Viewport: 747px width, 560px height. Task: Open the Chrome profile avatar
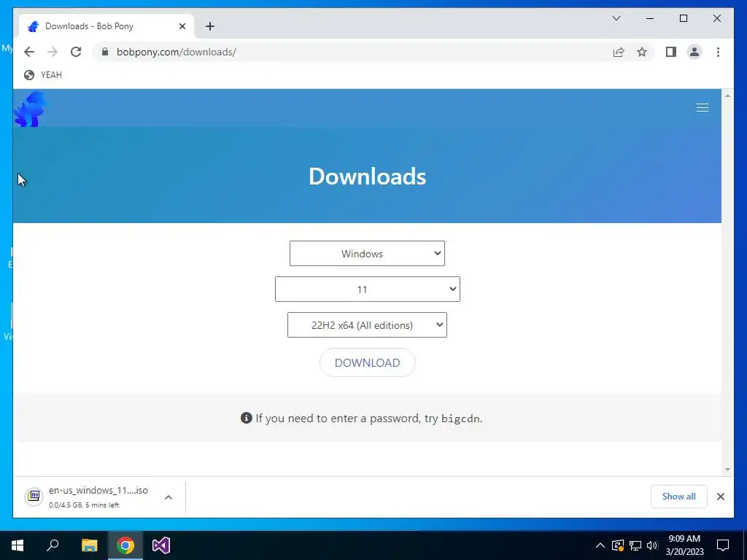click(x=694, y=52)
